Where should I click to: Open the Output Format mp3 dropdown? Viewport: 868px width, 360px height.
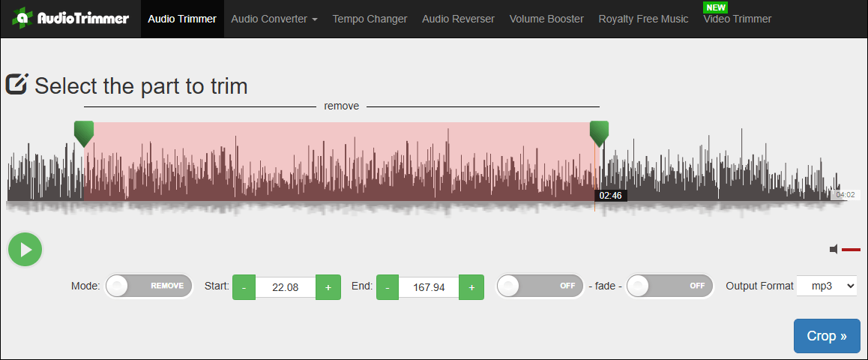click(827, 286)
